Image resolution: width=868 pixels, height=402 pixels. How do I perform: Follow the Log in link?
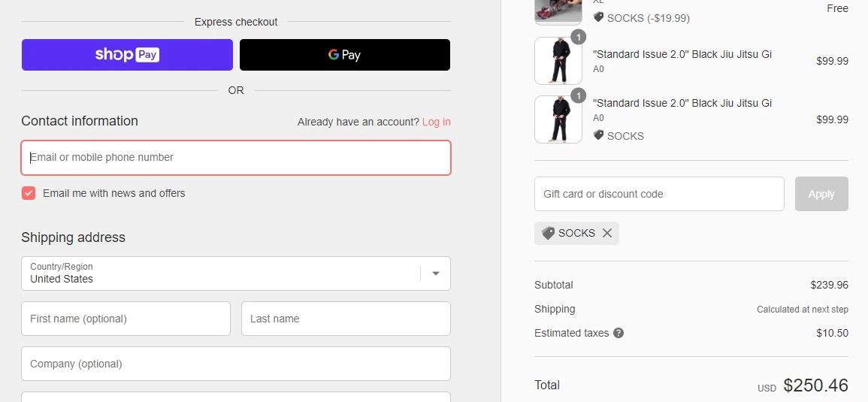(x=436, y=122)
